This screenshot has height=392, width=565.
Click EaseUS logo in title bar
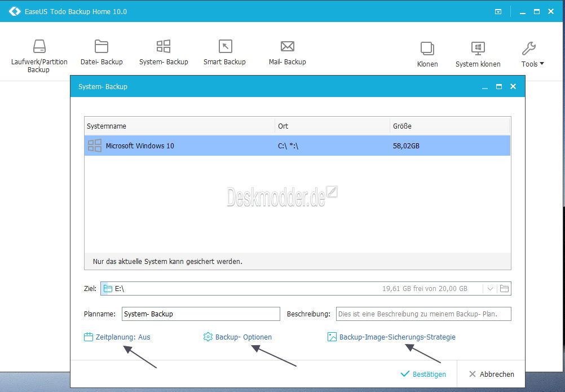click(x=15, y=11)
